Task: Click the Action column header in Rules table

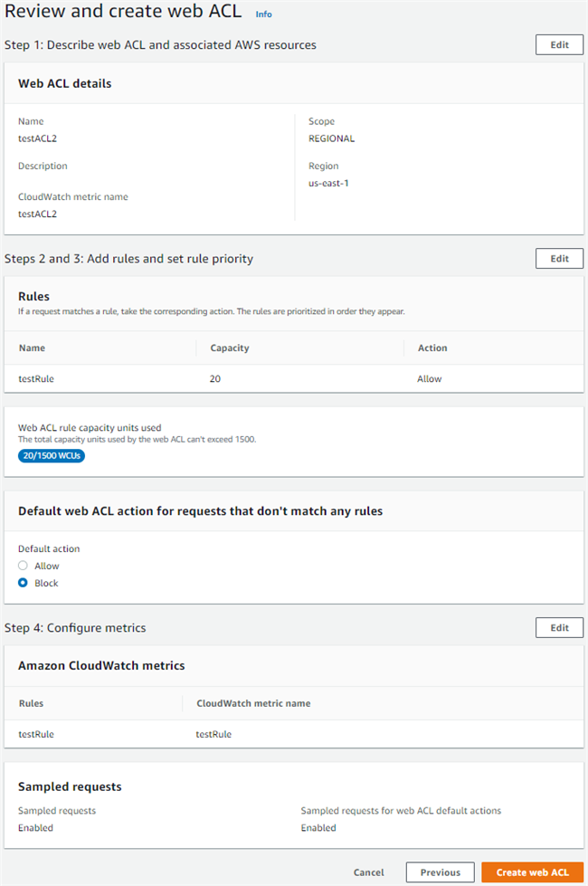Action: (x=432, y=348)
